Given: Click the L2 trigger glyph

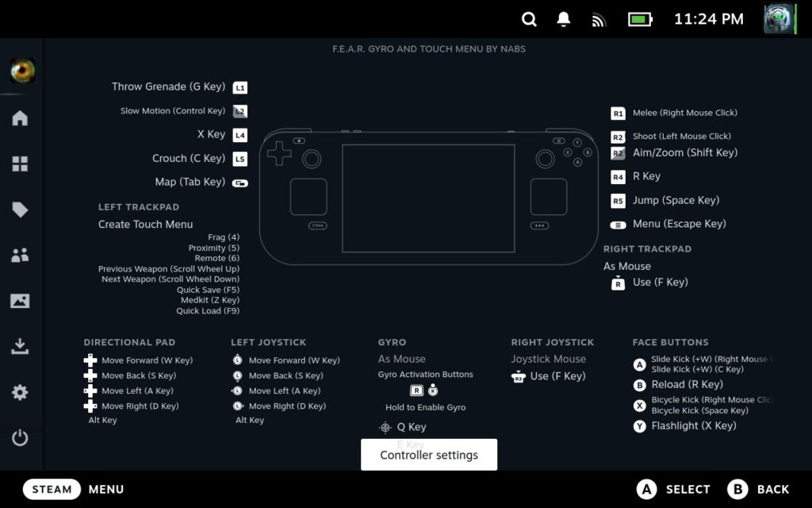Looking at the screenshot, I should [x=239, y=111].
